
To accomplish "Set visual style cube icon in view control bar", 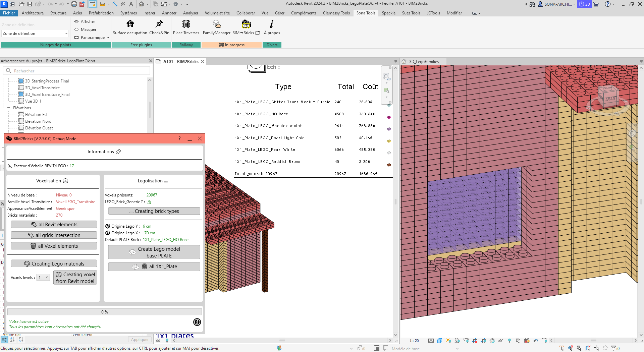I will (440, 341).
